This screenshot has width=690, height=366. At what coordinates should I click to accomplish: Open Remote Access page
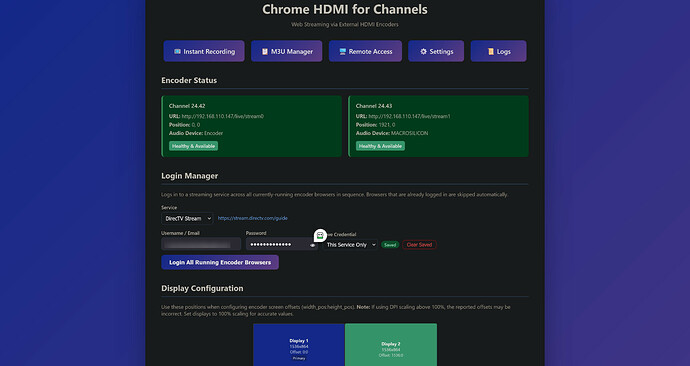coord(365,51)
